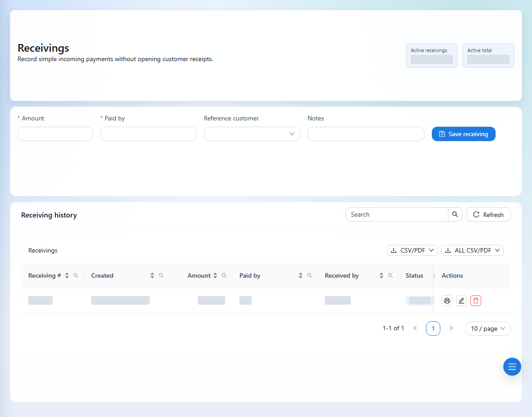Click the red delete trash icon
This screenshot has height=417, width=532.
tap(476, 301)
